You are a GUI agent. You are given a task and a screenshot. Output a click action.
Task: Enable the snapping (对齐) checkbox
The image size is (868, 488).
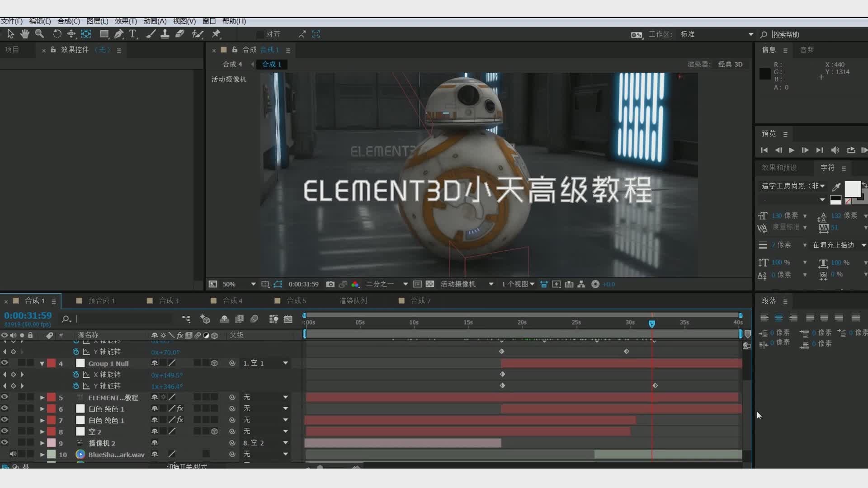point(260,34)
